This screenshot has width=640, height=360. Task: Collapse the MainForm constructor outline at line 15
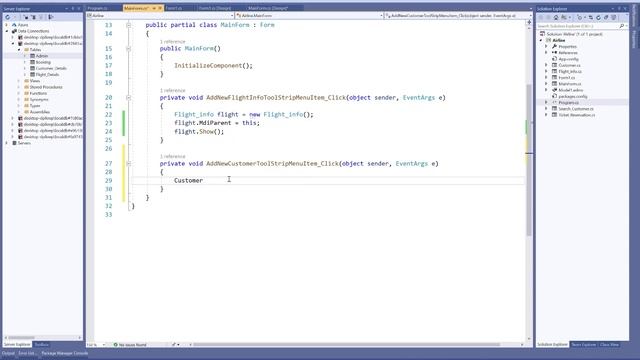pos(129,49)
